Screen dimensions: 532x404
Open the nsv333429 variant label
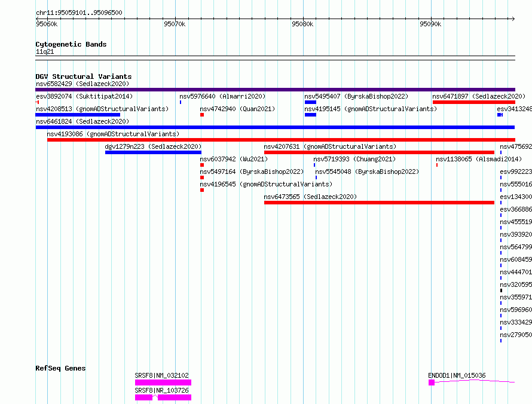[x=516, y=322]
